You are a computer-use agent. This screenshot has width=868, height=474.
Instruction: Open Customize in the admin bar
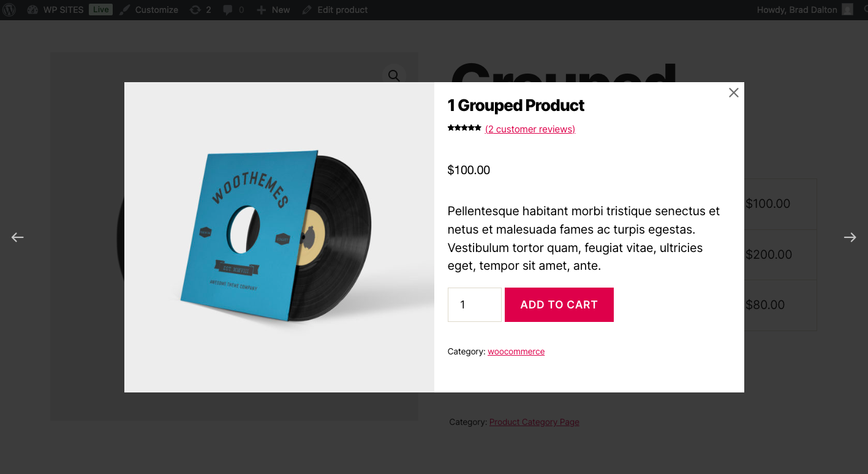tap(149, 10)
